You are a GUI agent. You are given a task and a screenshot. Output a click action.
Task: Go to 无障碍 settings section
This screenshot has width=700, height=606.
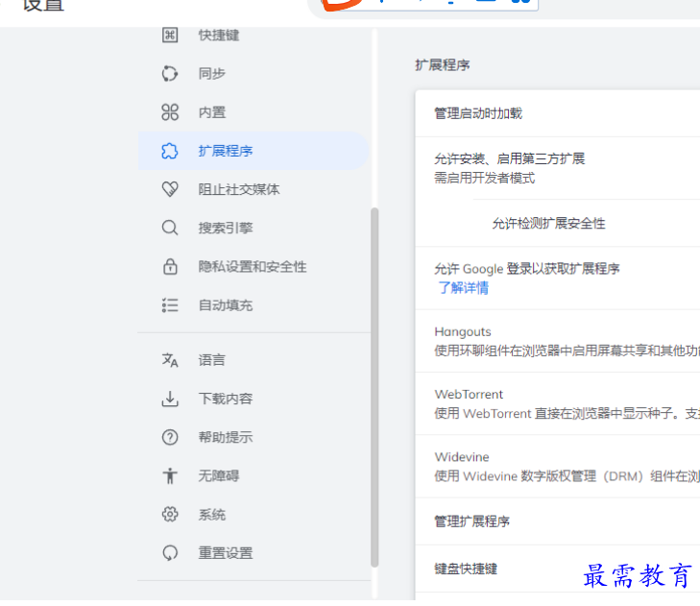[x=219, y=476]
